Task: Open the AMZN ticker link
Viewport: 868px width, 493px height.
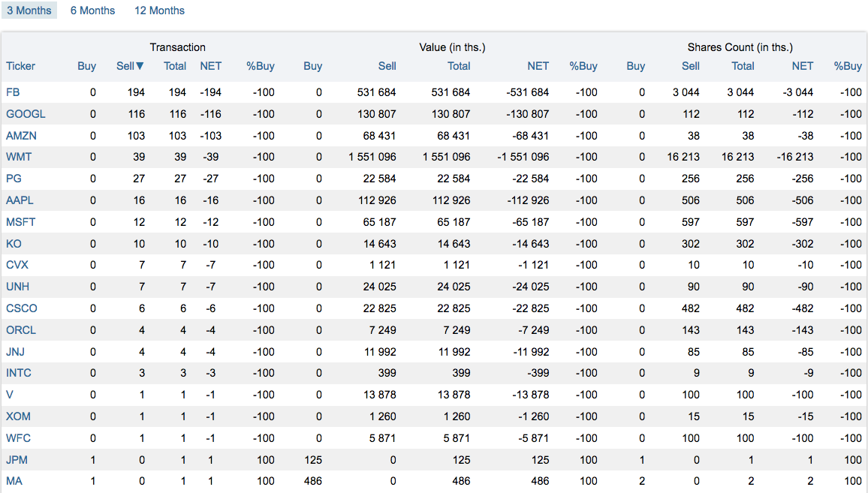Action: pyautogui.click(x=21, y=136)
